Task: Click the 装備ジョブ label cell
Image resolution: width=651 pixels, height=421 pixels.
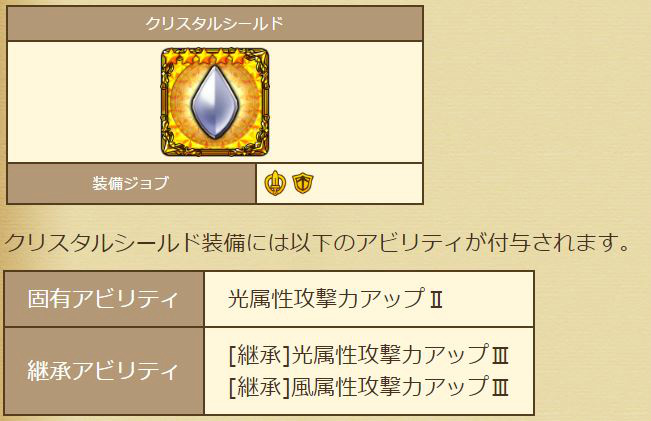Action: (131, 183)
